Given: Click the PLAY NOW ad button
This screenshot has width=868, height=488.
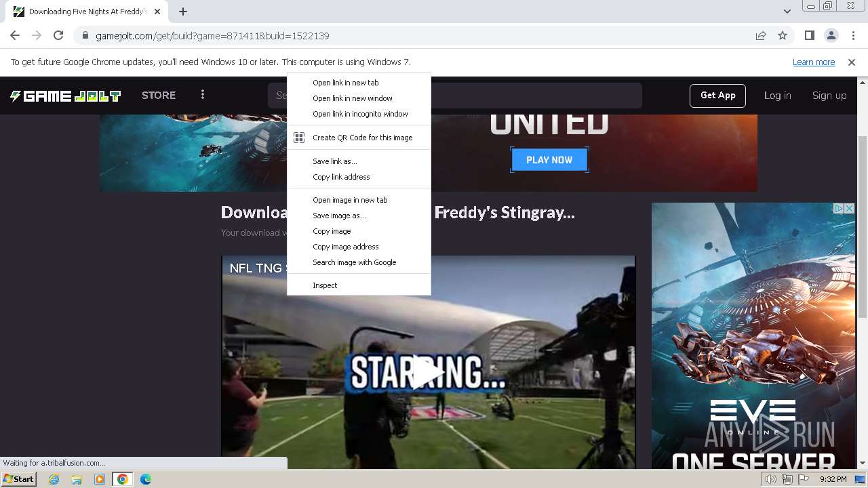Looking at the screenshot, I should pos(549,160).
